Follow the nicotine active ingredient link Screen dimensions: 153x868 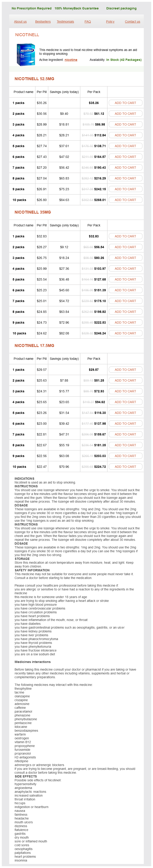(71, 60)
